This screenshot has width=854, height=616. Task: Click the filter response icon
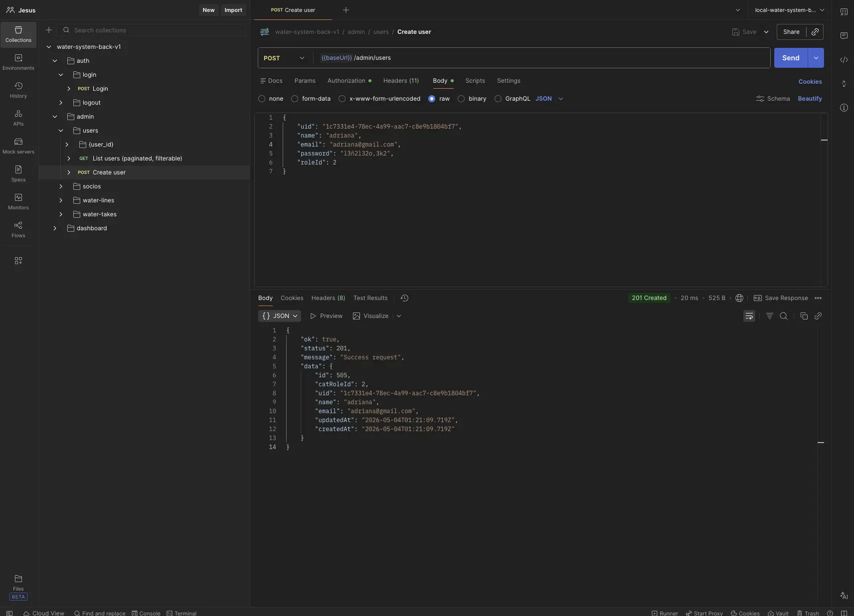(x=770, y=316)
